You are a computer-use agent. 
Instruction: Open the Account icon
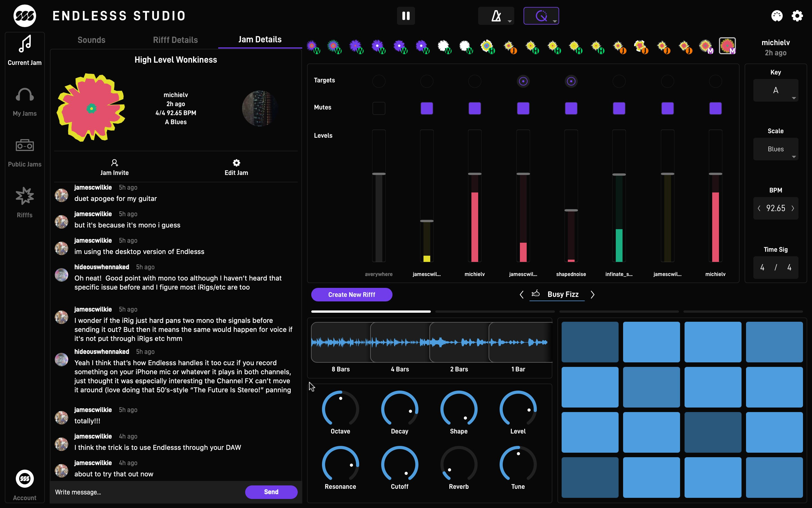point(25,479)
